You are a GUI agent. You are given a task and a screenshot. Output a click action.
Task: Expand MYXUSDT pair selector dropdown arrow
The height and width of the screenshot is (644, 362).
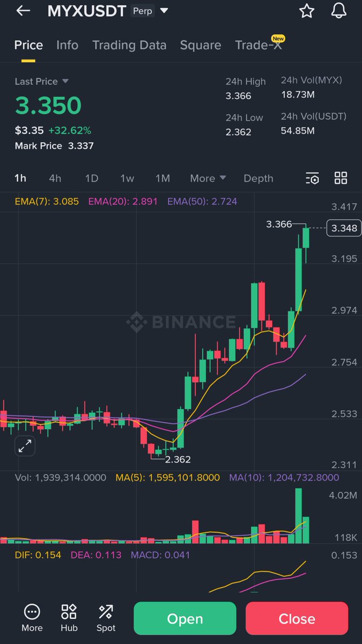[x=164, y=11]
